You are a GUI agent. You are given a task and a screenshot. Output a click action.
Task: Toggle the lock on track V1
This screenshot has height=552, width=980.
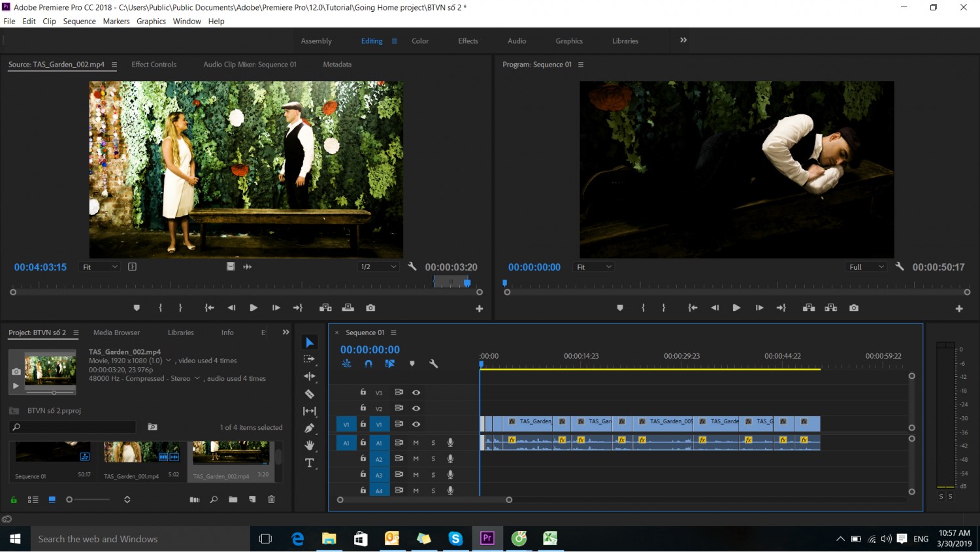(x=363, y=424)
